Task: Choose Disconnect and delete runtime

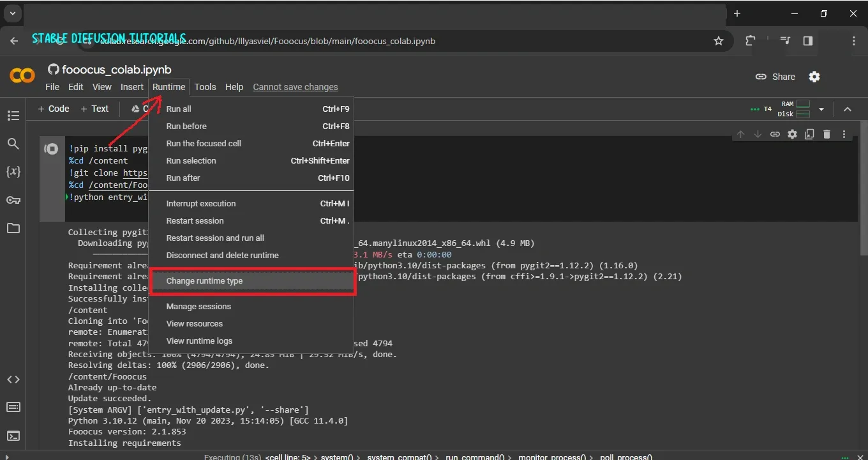Action: tap(251, 256)
